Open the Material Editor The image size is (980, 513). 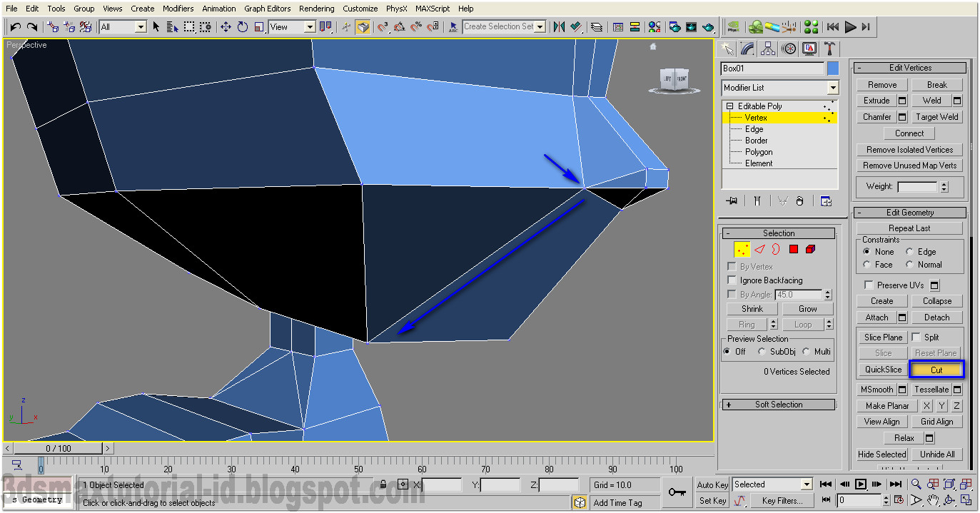655,26
